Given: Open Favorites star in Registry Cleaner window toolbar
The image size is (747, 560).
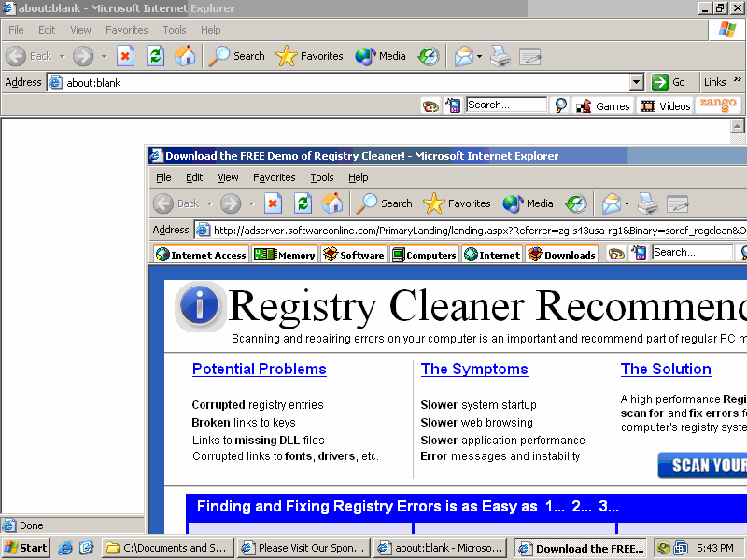Looking at the screenshot, I should (457, 203).
